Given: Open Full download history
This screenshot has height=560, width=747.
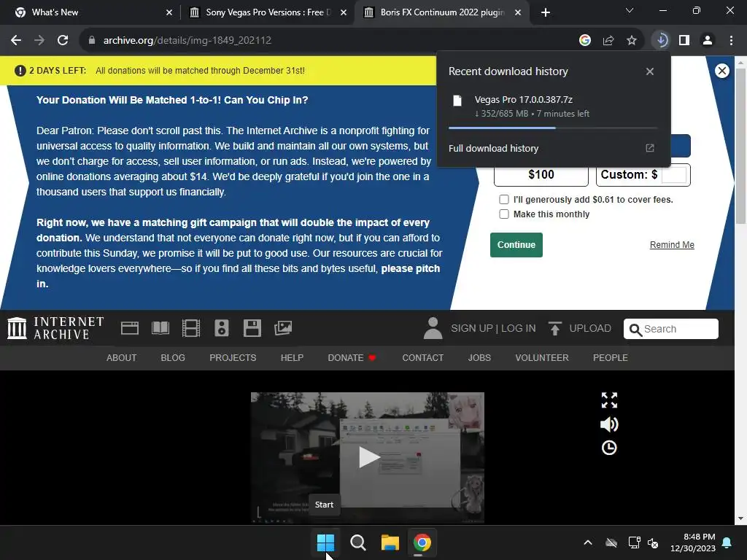Looking at the screenshot, I should tap(552, 149).
